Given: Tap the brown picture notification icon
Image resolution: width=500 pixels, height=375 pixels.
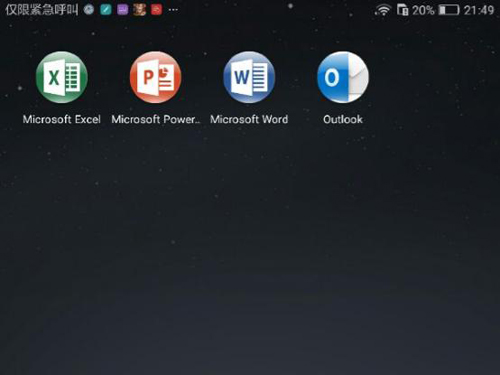Looking at the screenshot, I should (139, 10).
